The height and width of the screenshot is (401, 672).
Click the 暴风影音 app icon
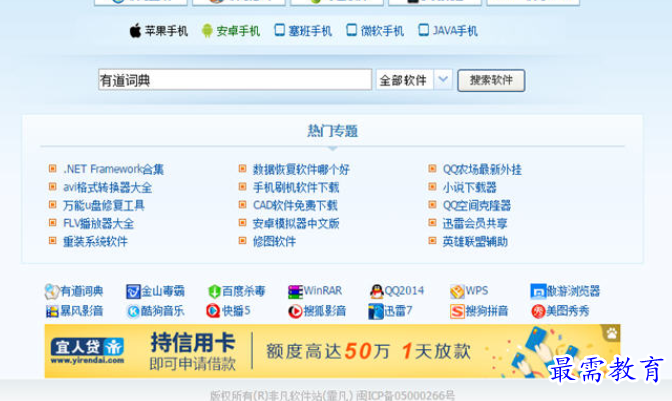click(52, 311)
